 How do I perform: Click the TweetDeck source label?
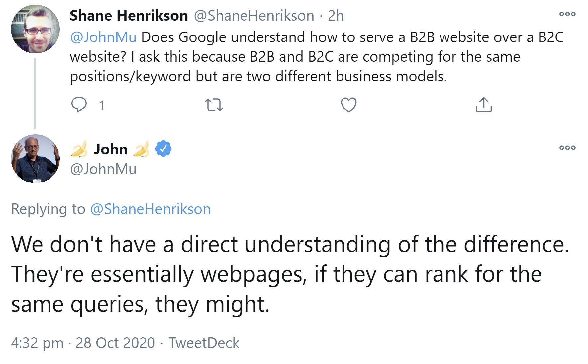point(204,343)
